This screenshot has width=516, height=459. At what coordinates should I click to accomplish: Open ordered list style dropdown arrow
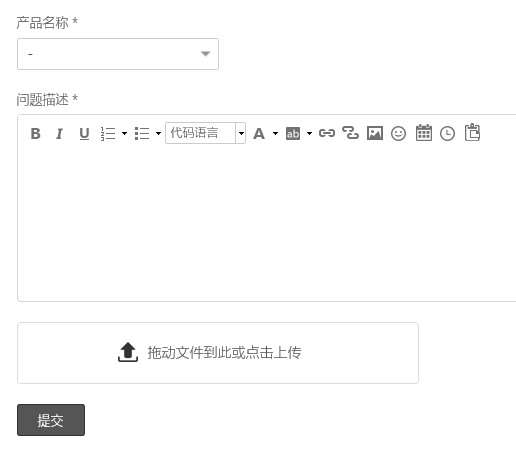click(124, 134)
